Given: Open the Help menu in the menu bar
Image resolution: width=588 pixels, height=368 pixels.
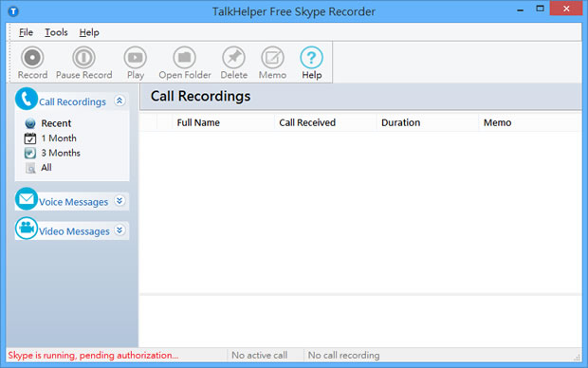Looking at the screenshot, I should [x=89, y=32].
